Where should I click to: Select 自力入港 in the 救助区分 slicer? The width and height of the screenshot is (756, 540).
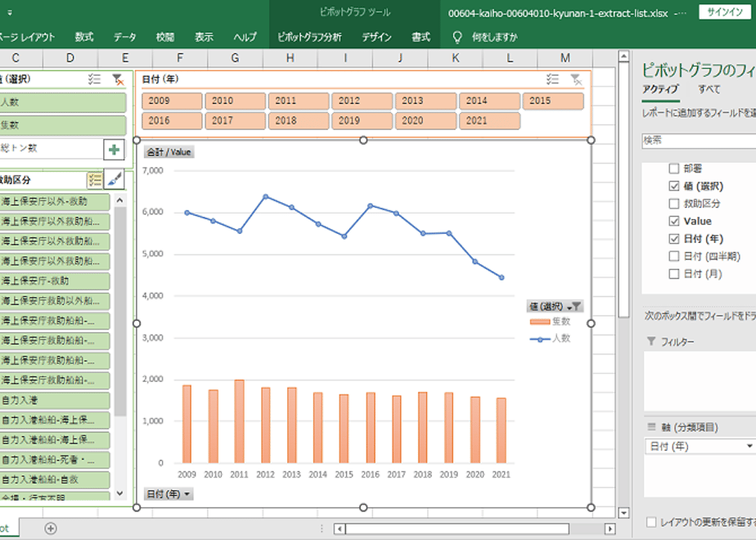point(55,400)
